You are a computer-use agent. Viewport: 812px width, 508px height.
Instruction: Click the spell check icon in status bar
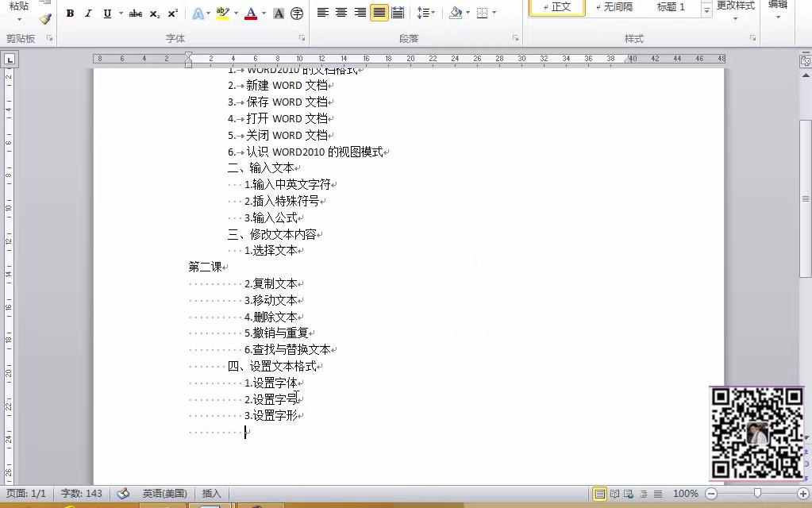pos(123,493)
